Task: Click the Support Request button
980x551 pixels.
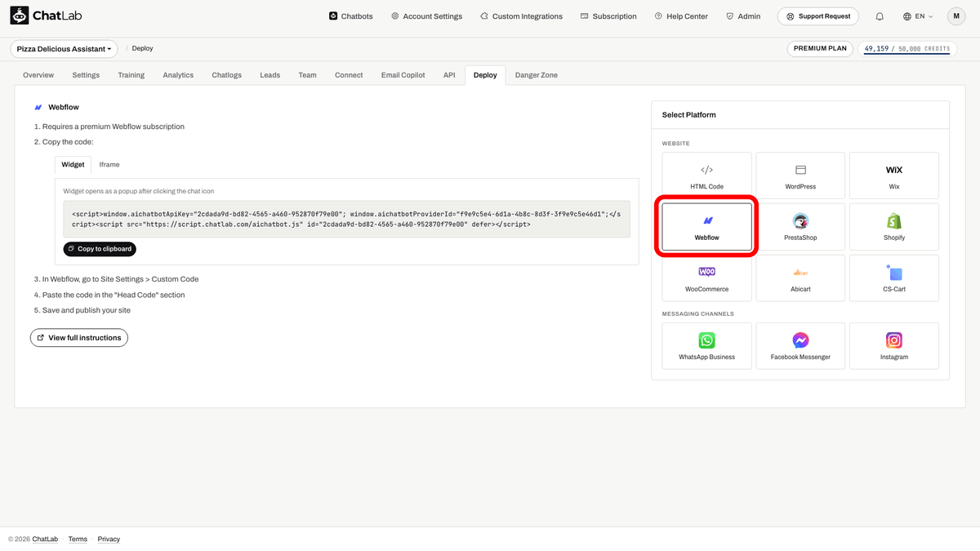Action: coord(819,16)
